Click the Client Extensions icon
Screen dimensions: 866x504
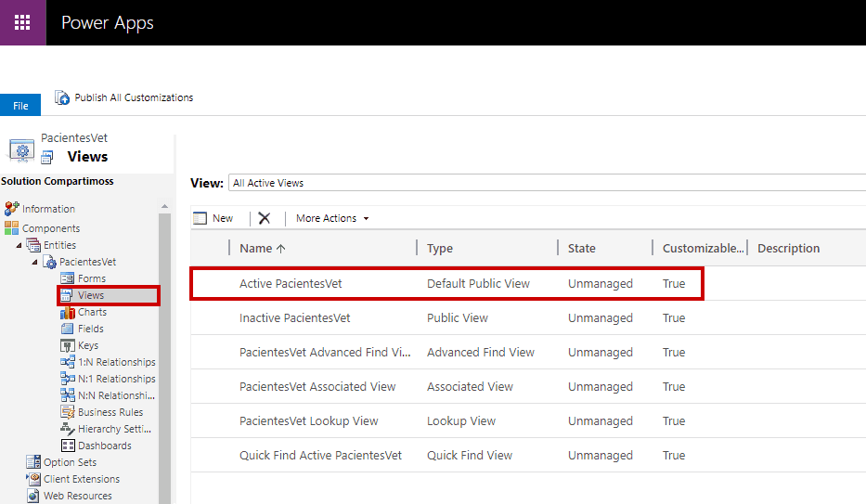(33, 479)
